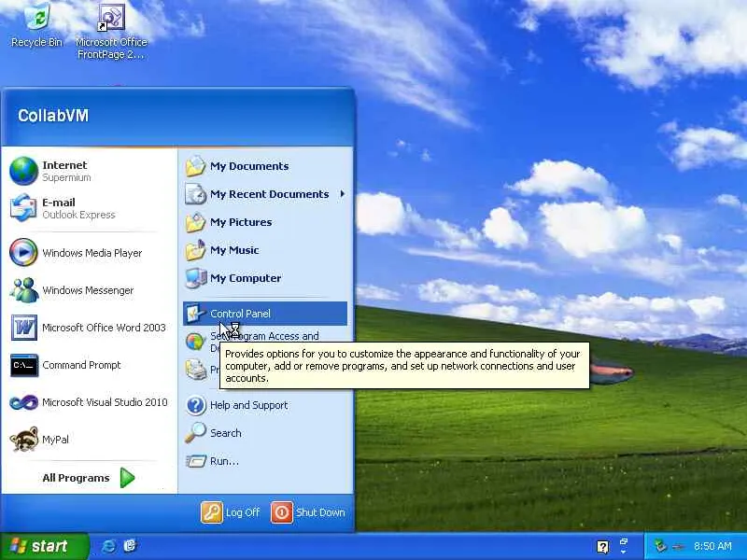This screenshot has width=747, height=560.
Task: Click the CollabVM user name header
Action: pyautogui.click(x=53, y=116)
